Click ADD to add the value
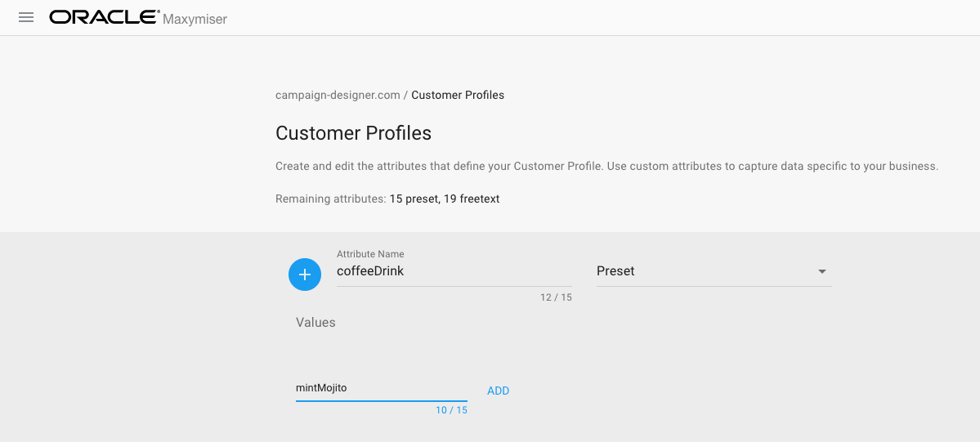Image resolution: width=980 pixels, height=442 pixels. [498, 391]
